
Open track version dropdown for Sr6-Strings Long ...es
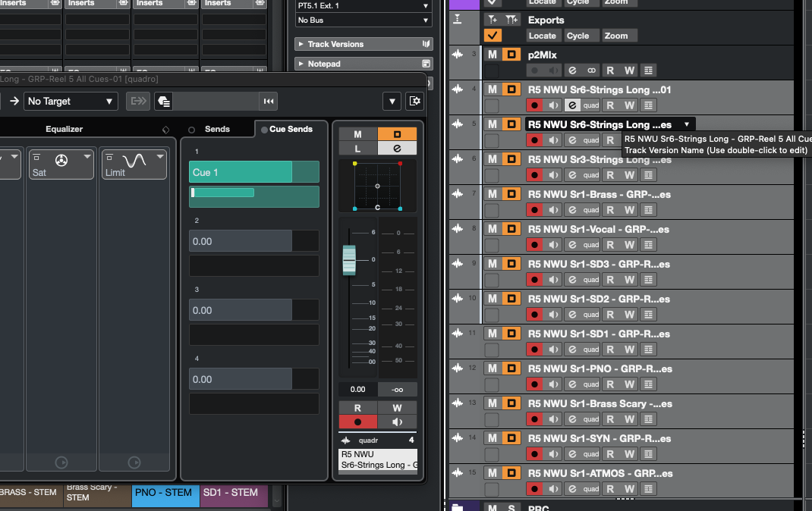(x=687, y=124)
